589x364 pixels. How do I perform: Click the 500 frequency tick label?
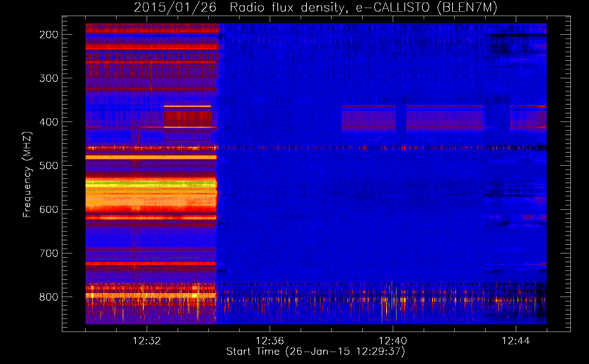(49, 166)
